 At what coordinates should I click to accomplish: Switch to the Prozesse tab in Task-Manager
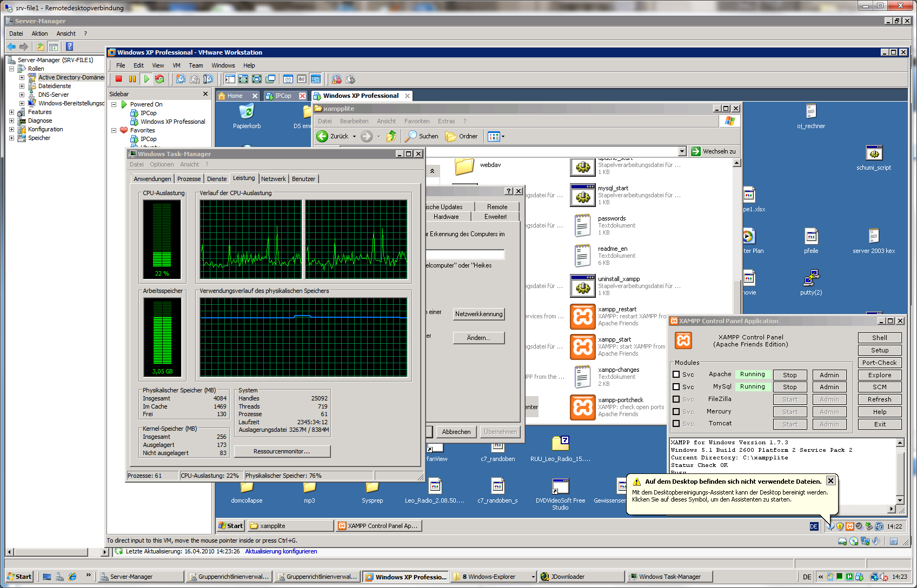189,179
